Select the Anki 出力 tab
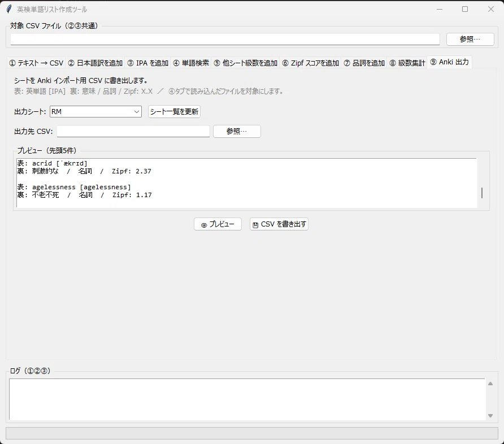The width and height of the screenshot is (504, 444). (x=449, y=62)
